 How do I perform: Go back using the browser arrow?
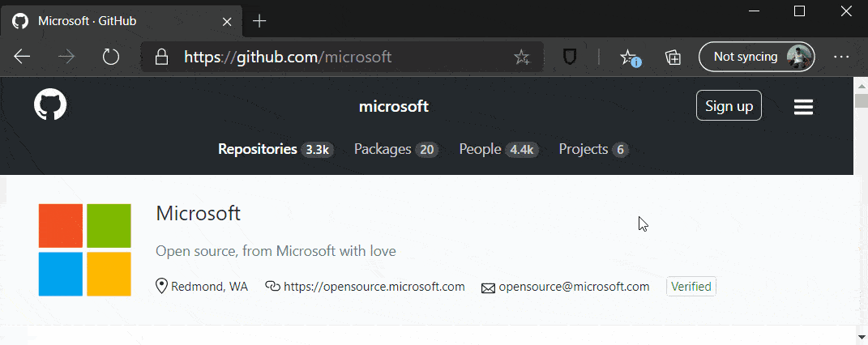tap(22, 57)
